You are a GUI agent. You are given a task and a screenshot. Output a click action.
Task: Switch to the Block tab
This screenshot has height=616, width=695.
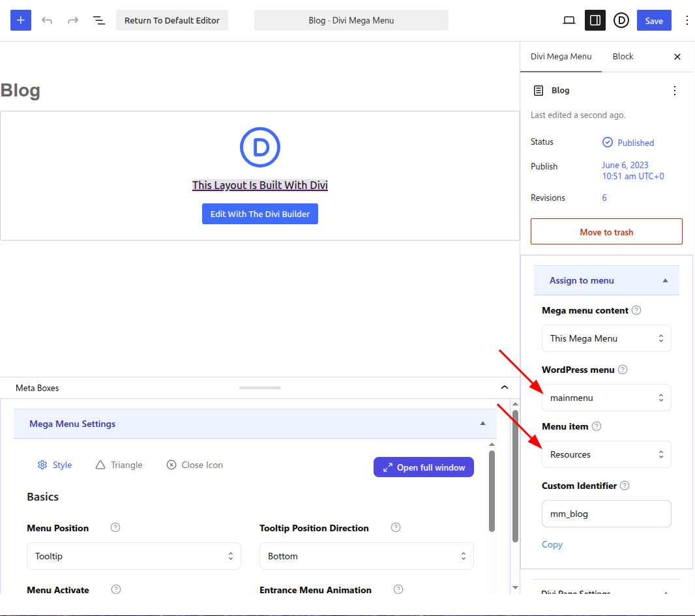[623, 56]
